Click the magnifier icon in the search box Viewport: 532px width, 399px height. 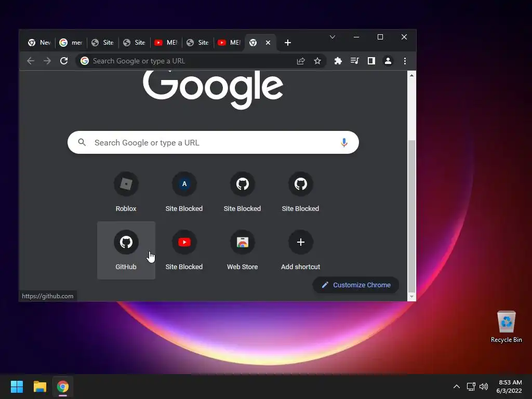click(82, 142)
